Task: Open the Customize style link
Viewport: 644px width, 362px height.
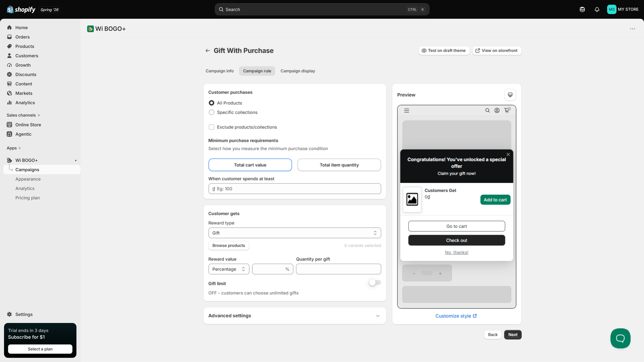Action: point(456,316)
